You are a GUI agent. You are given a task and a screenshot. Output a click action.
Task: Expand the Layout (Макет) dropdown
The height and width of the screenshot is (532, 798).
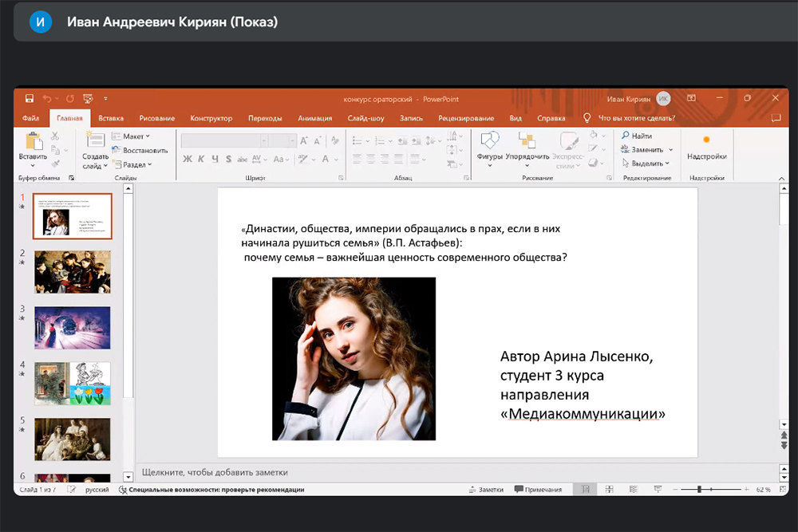pos(132,136)
